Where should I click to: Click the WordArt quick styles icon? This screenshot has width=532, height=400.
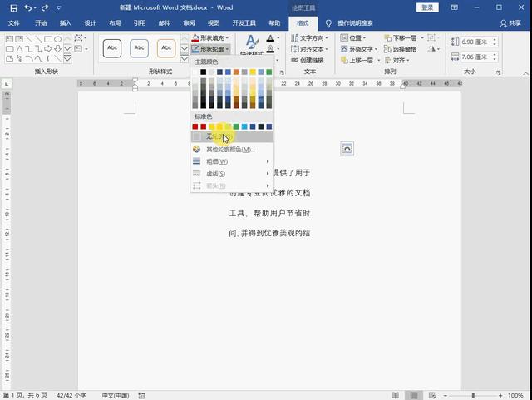point(252,44)
